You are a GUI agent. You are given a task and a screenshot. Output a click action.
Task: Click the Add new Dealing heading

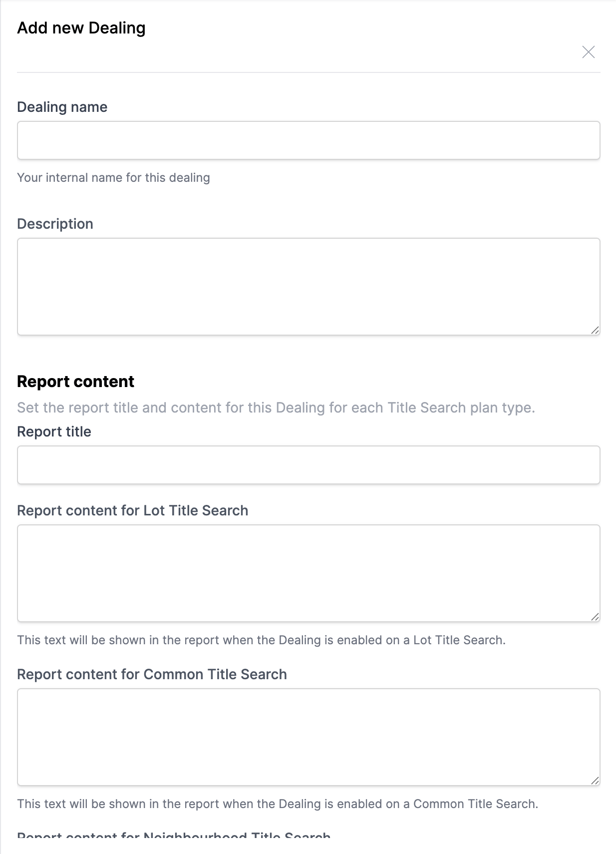click(81, 28)
